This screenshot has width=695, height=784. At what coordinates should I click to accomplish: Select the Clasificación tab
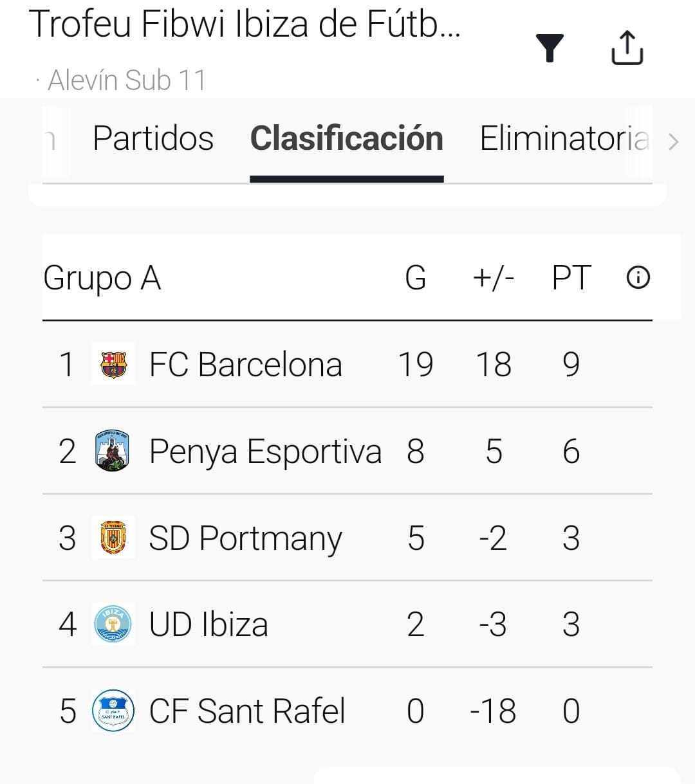point(346,139)
